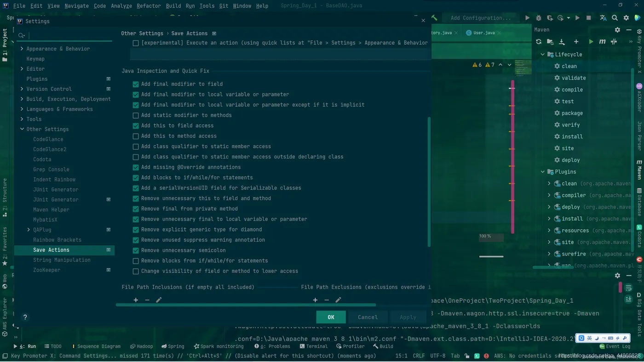This screenshot has height=362, width=644.
Task: Enable Add static modifier to methods
Action: pyautogui.click(x=136, y=115)
